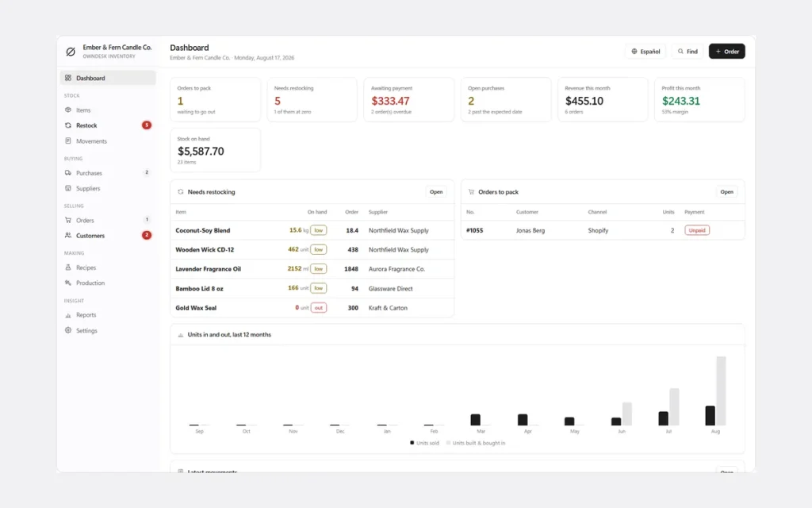Click the globe icon beside Español

tap(634, 52)
